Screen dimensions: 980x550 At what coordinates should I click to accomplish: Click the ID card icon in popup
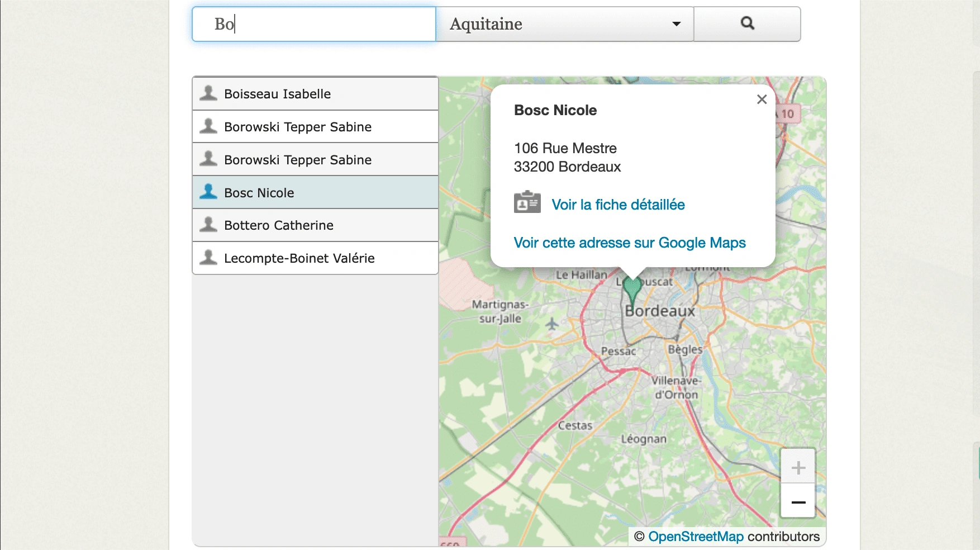pos(527,202)
